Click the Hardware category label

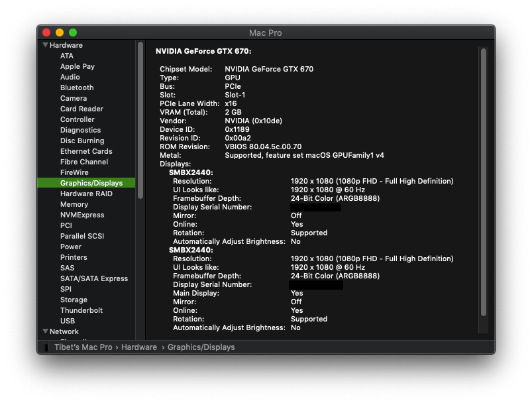[66, 45]
